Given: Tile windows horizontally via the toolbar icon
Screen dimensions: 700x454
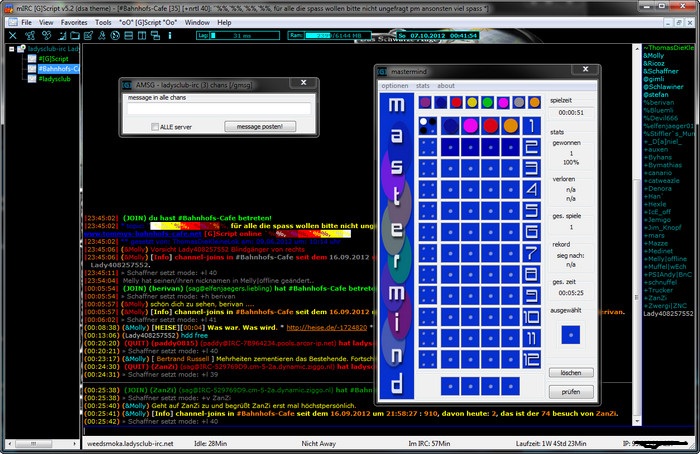Looking at the screenshot, I should 129,35.
